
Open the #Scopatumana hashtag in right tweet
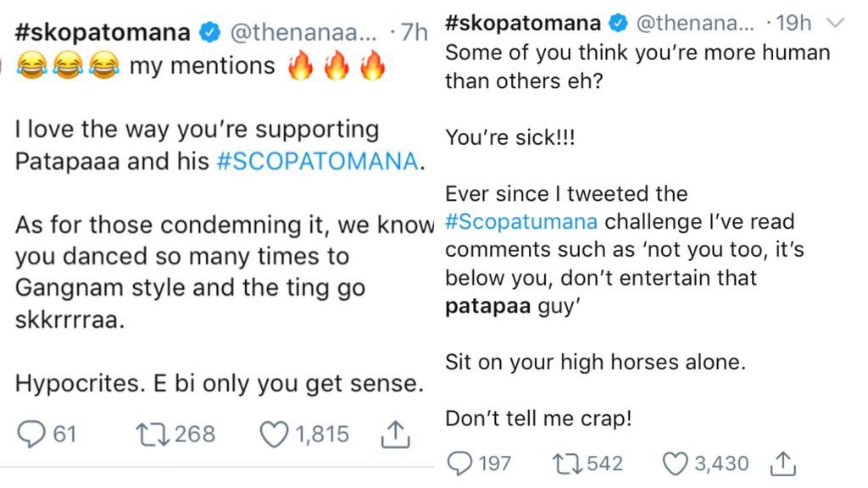[x=521, y=222]
